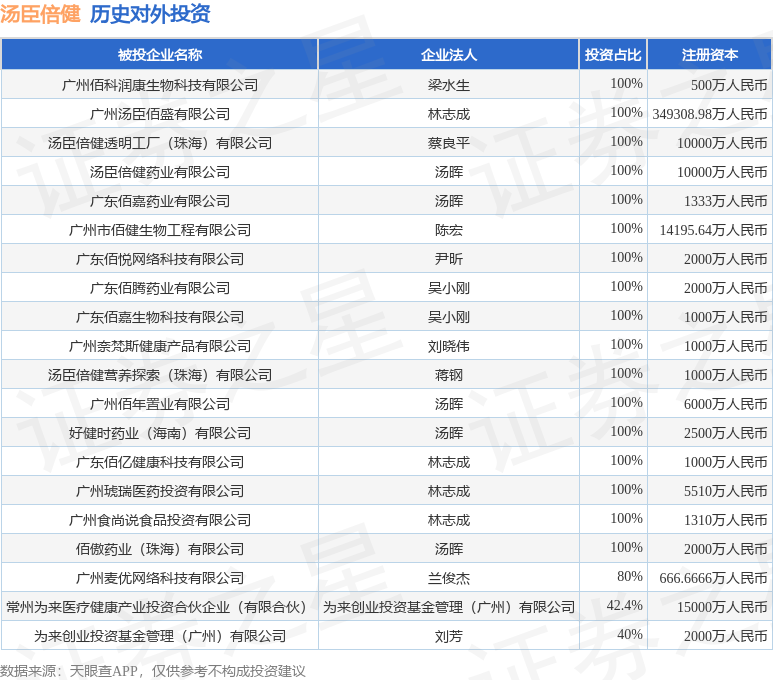
Task: Click the 注册资本 column header
Action: [x=709, y=55]
